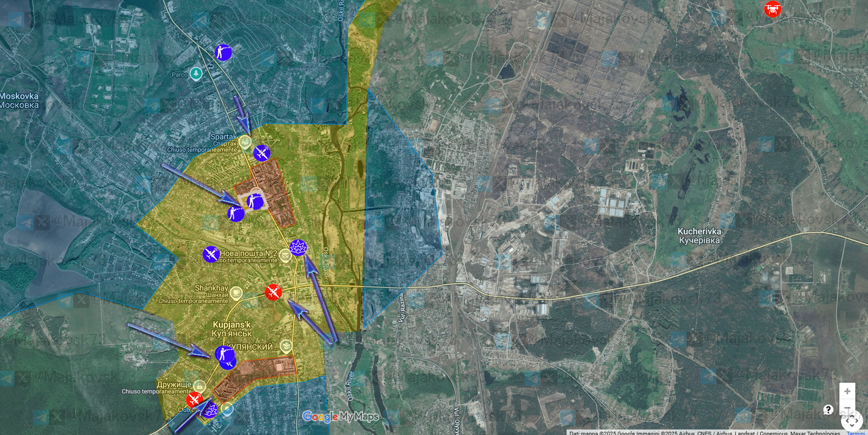Screen dimensions: 868x435
Task: Click the Shankhay cafe icon
Action: coord(236,293)
